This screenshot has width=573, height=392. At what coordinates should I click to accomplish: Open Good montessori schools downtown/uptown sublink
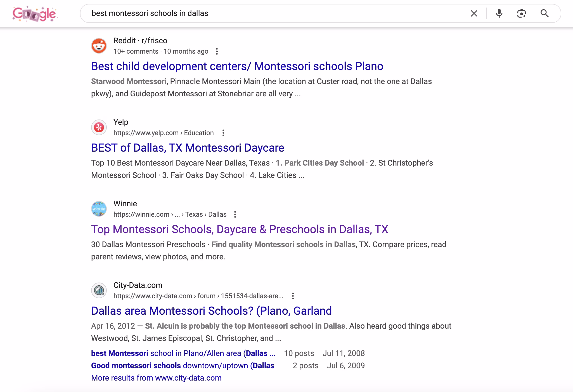(183, 366)
